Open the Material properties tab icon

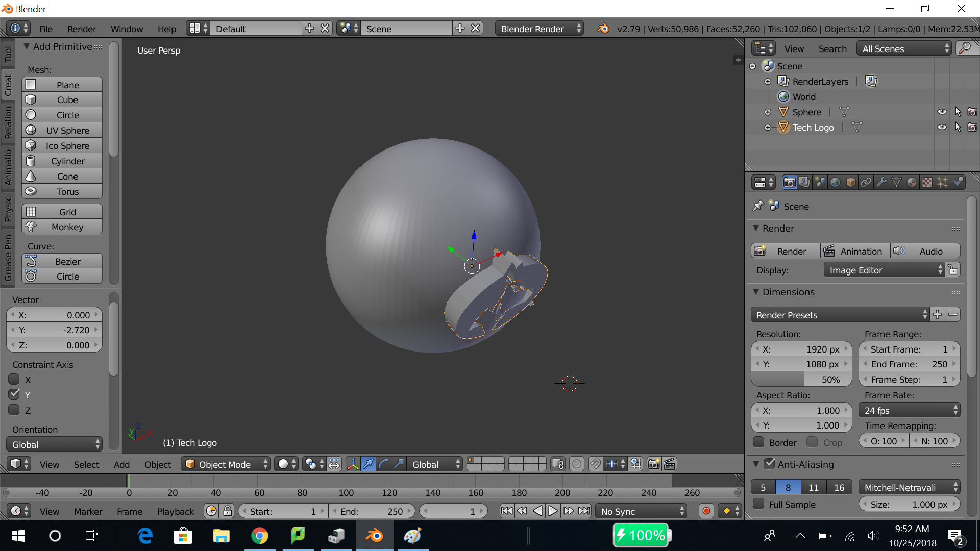[x=912, y=182]
